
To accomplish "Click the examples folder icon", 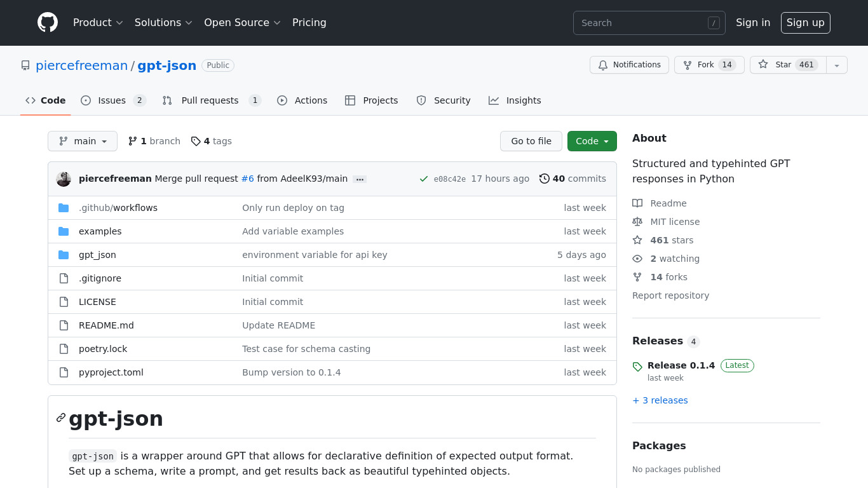I will 64,231.
